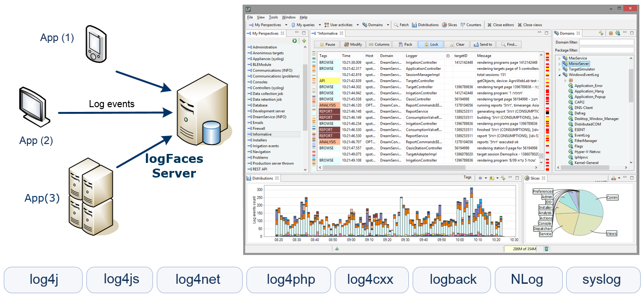
Task: Click the green plus add perspective icon
Action: pyautogui.click(x=304, y=41)
